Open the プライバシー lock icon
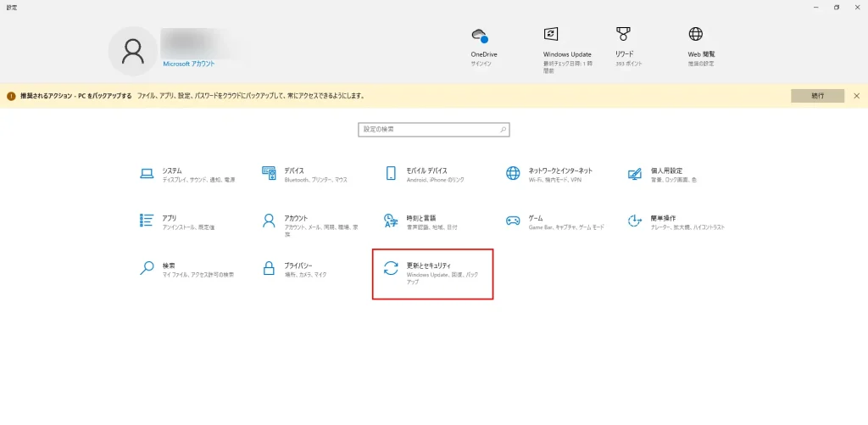This screenshot has height=425, width=868. click(269, 269)
